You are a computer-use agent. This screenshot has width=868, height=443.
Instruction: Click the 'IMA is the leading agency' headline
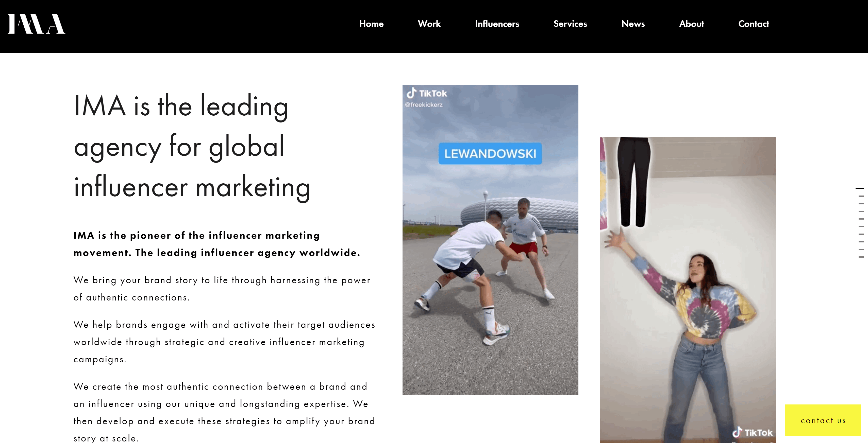point(192,147)
